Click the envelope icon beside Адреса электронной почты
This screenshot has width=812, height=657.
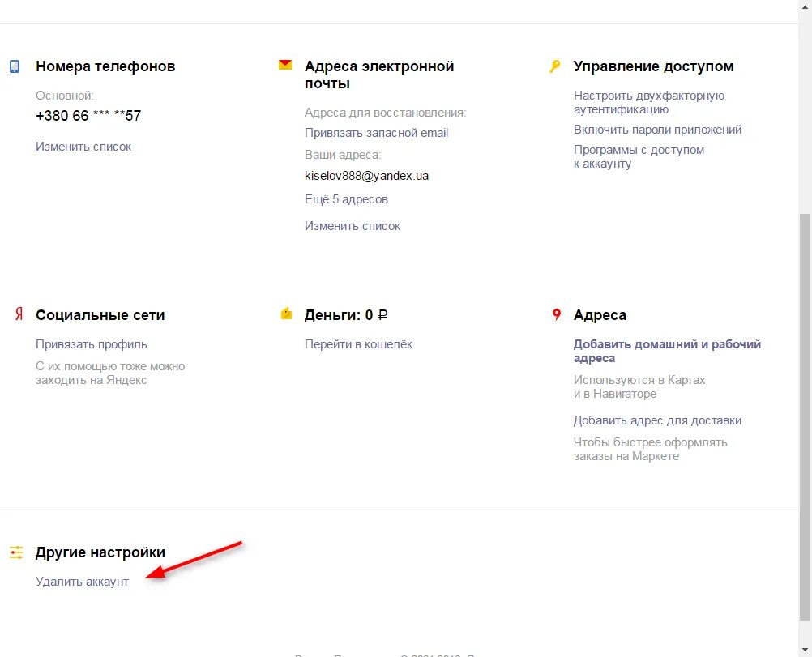tap(284, 65)
